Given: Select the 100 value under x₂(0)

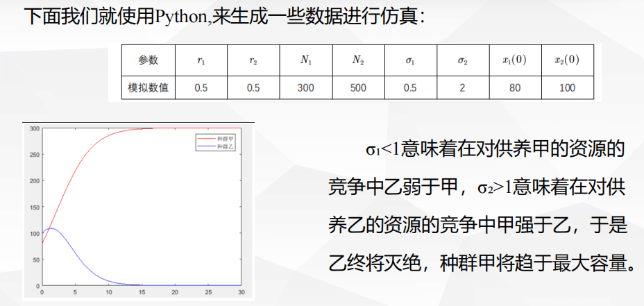Looking at the screenshot, I should (x=567, y=87).
